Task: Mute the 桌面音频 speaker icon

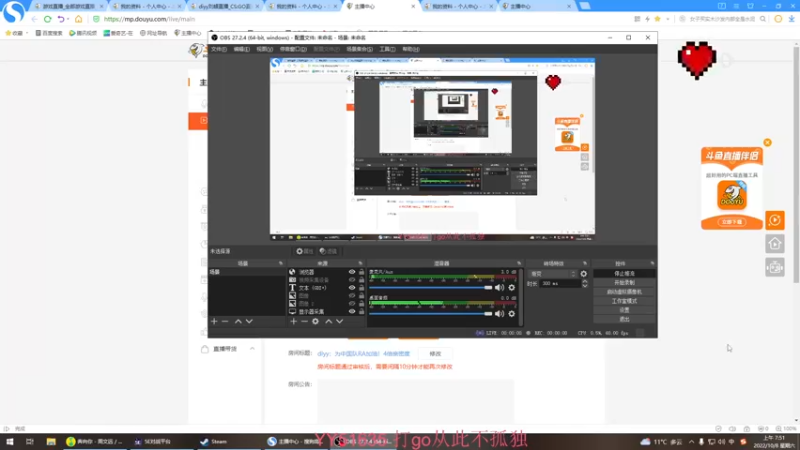Action: coord(499,314)
